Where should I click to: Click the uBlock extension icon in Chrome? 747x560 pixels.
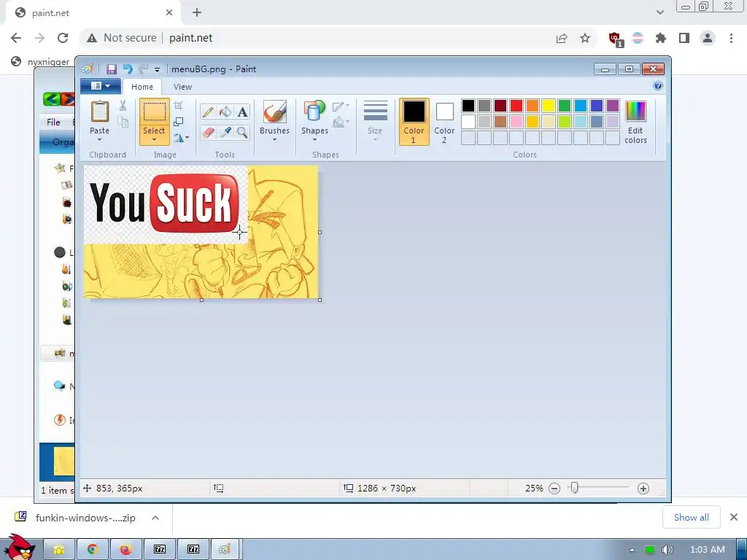pyautogui.click(x=615, y=39)
